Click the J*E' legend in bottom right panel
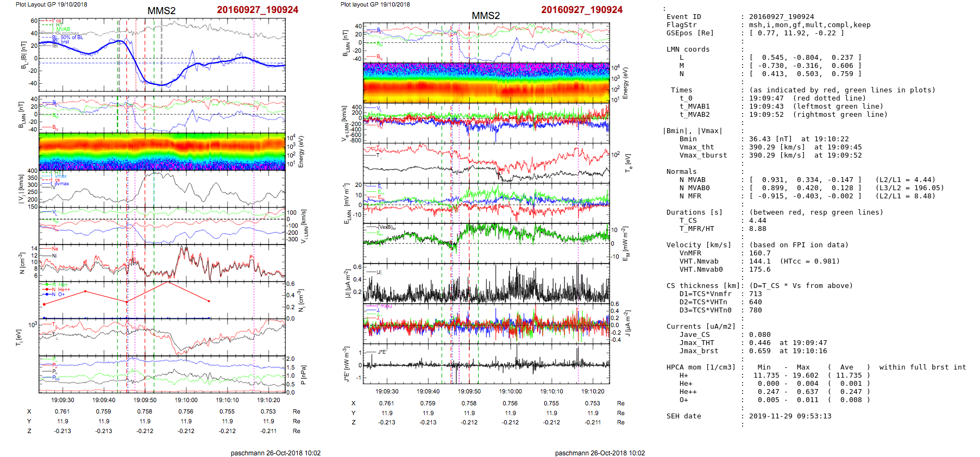This screenshot has height=457, width=980. [382, 352]
